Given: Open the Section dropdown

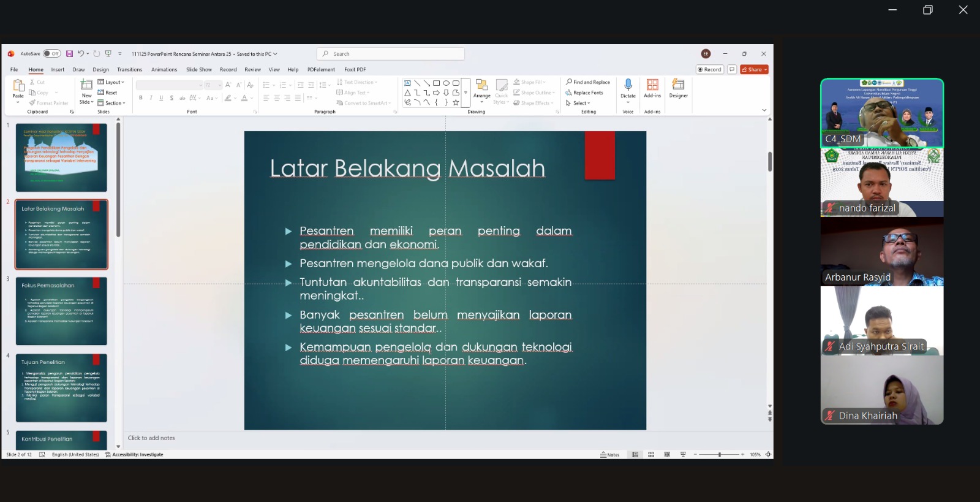Looking at the screenshot, I should pyautogui.click(x=111, y=103).
